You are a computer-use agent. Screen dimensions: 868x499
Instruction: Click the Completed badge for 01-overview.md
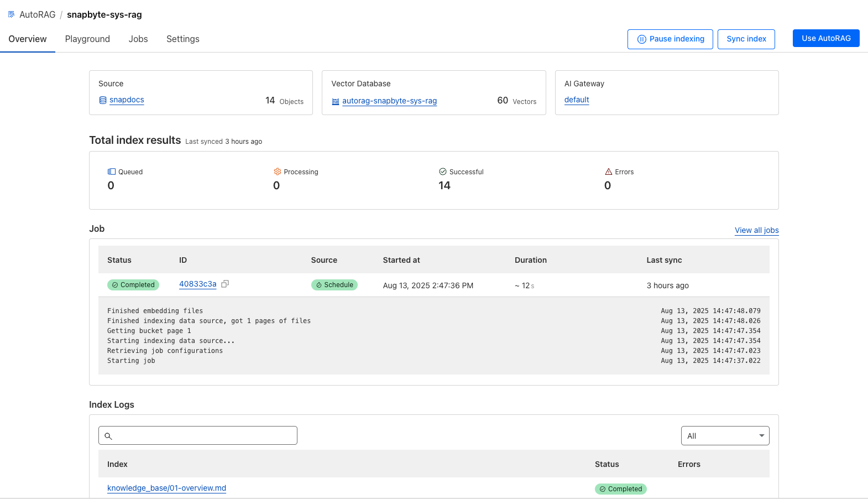[621, 489]
